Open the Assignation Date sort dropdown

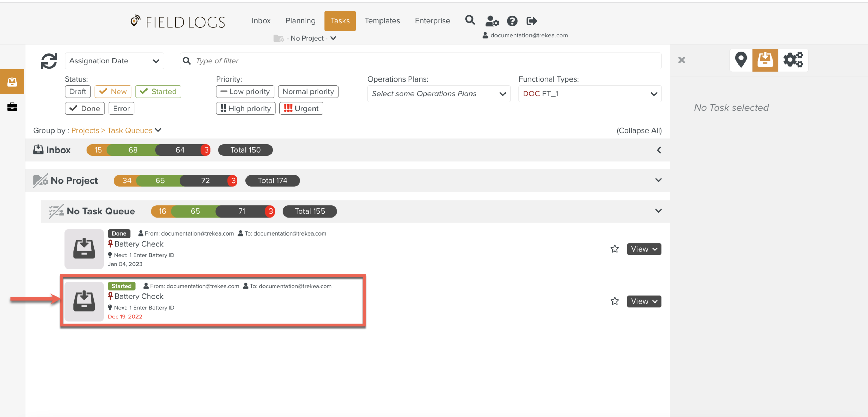[114, 61]
